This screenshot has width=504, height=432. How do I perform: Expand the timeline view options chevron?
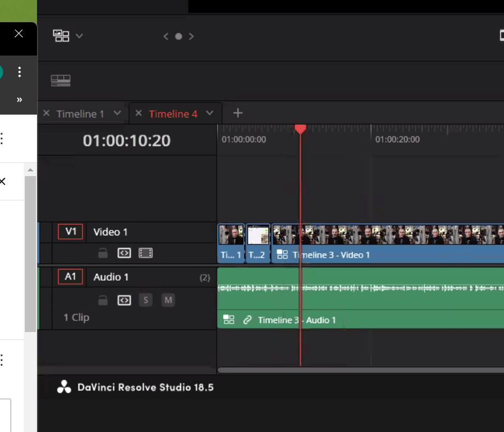pos(79,35)
